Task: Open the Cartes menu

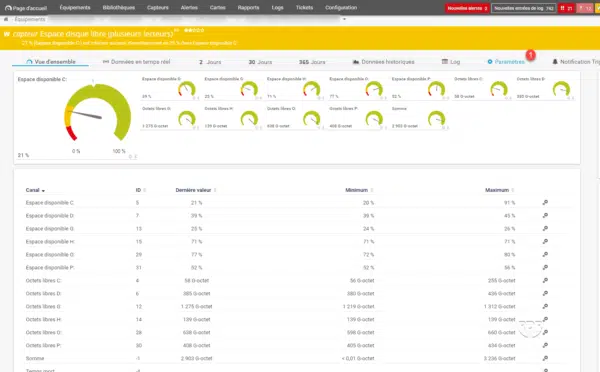Action: click(217, 8)
